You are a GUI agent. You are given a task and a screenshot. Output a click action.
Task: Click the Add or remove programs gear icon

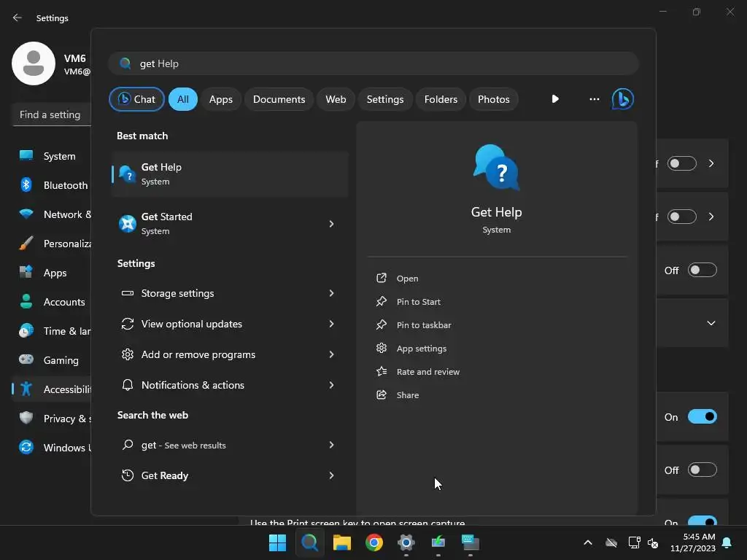coord(128,354)
